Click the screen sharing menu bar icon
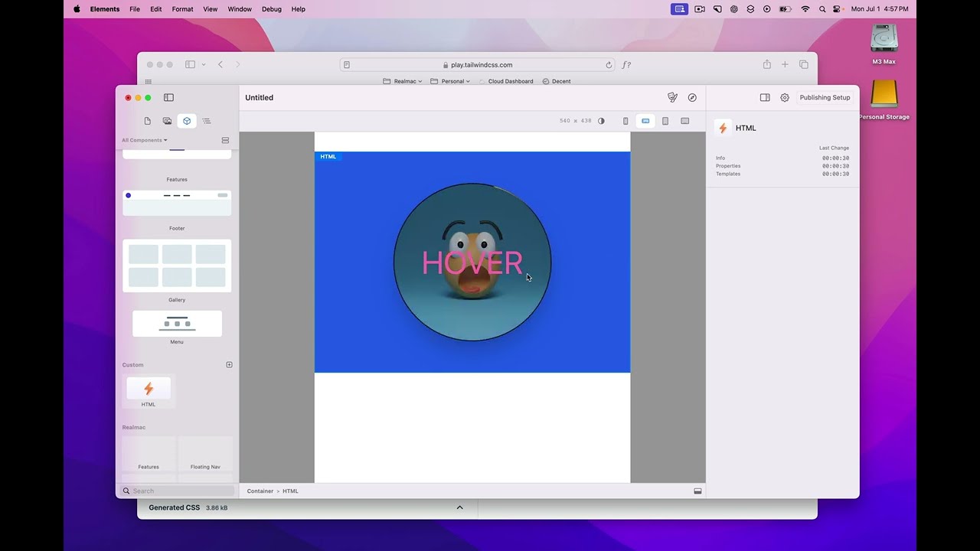The width and height of the screenshot is (980, 551). pyautogui.click(x=679, y=9)
